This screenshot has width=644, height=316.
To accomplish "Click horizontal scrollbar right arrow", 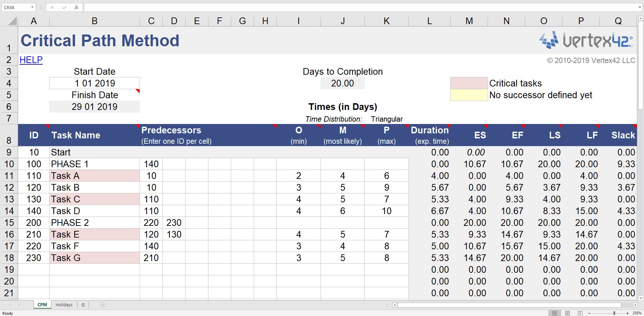I will pos(635,305).
